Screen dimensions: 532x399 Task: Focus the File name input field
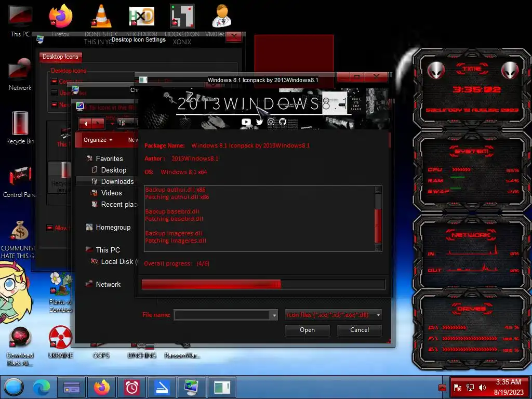tap(222, 315)
